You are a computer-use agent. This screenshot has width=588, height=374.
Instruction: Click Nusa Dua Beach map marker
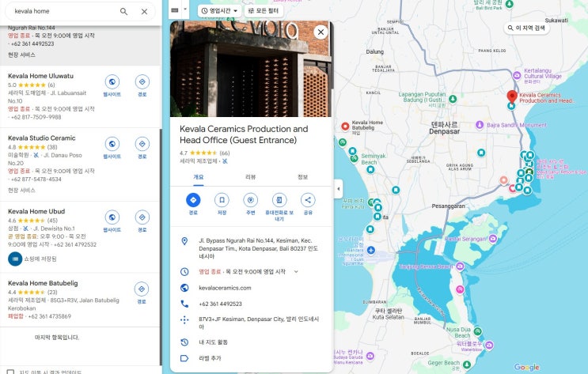tap(478, 331)
